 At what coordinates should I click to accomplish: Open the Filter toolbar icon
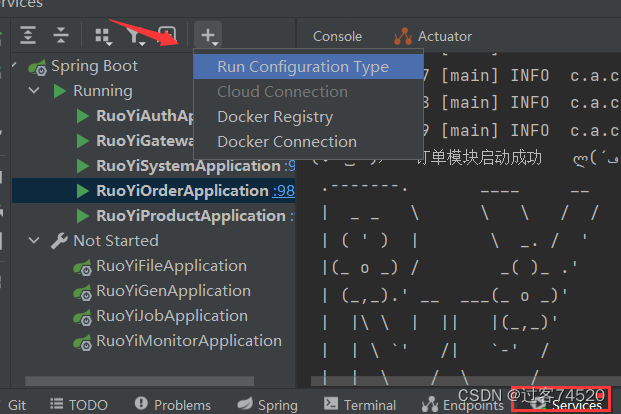tap(135, 36)
